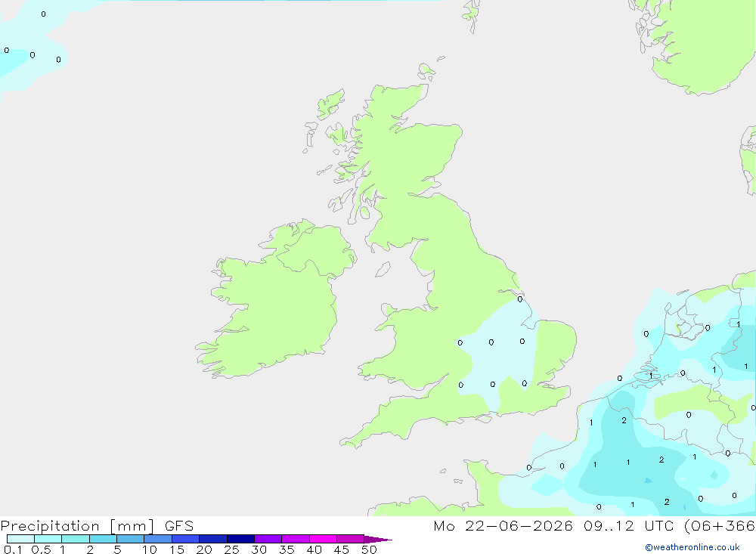
Task: Click the weatheronline.co.uk copyright link
Action: tap(692, 547)
